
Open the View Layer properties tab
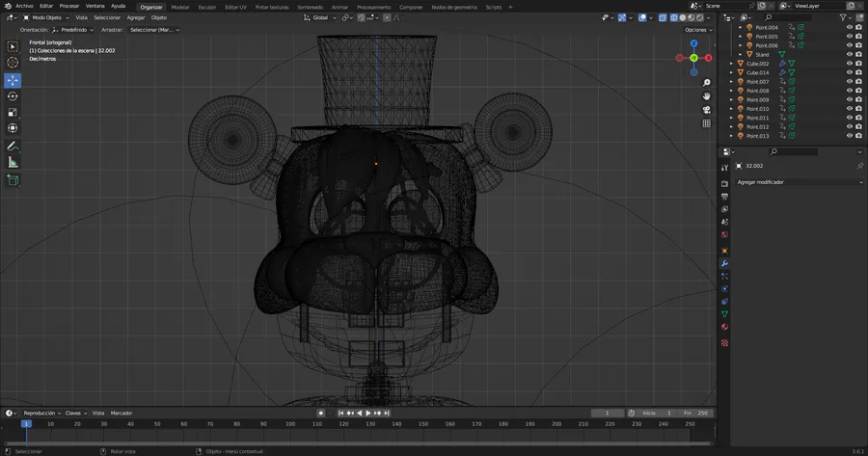click(724, 209)
